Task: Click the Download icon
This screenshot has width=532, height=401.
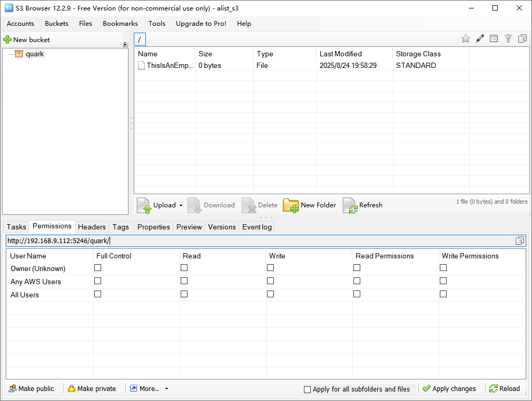Action: (194, 205)
